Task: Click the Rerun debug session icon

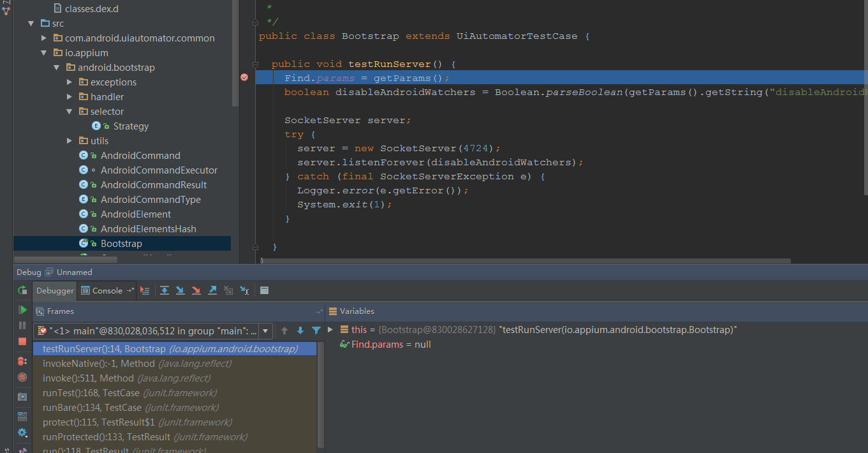Action: [22, 290]
